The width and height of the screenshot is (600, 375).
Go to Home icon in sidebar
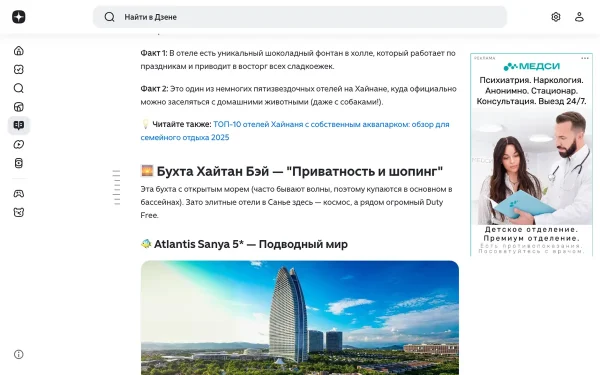tap(18, 51)
